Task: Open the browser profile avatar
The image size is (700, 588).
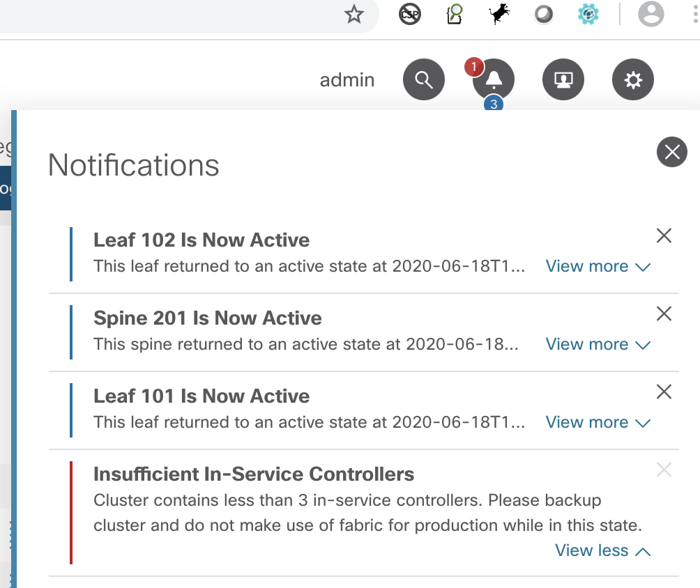Action: (x=651, y=14)
